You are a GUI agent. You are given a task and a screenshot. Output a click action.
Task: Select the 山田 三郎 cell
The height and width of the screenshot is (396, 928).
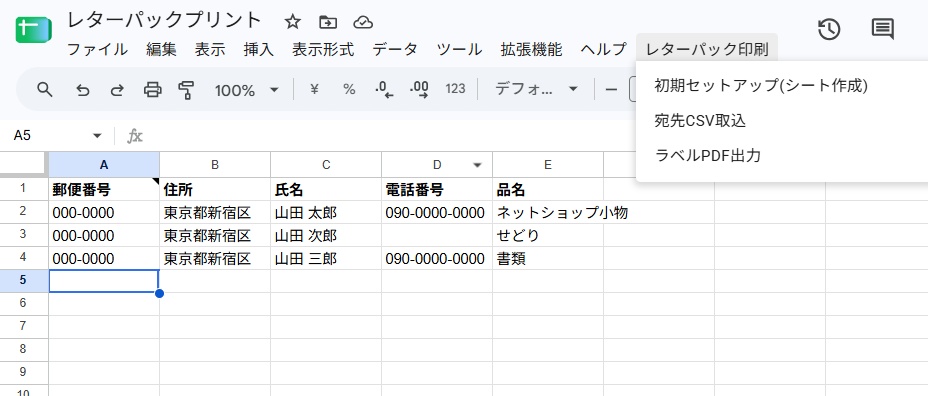click(x=326, y=258)
